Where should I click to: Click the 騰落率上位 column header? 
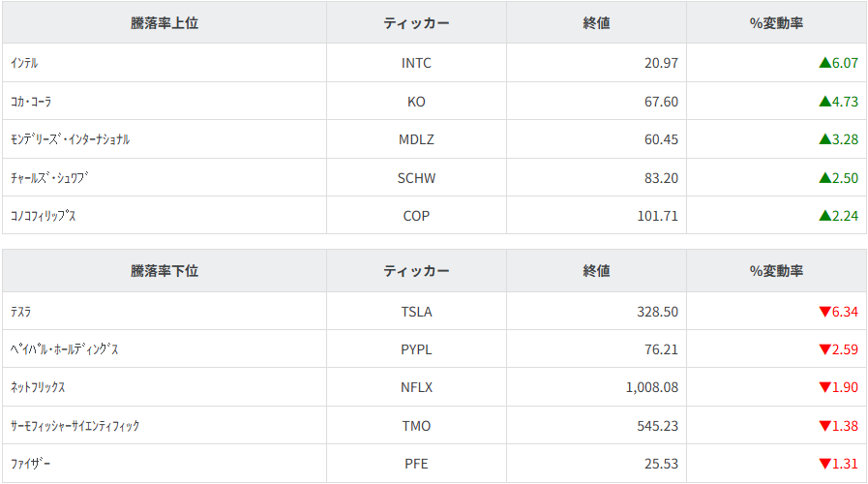pos(165,23)
